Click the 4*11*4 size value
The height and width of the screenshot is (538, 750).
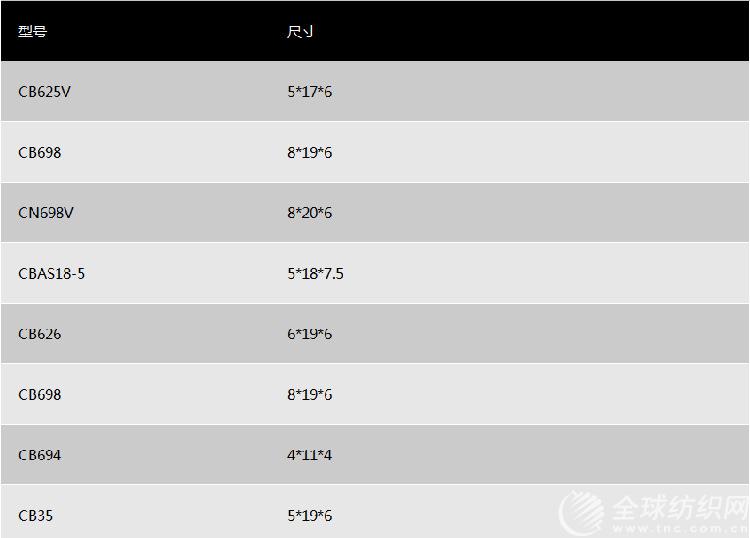pyautogui.click(x=309, y=455)
